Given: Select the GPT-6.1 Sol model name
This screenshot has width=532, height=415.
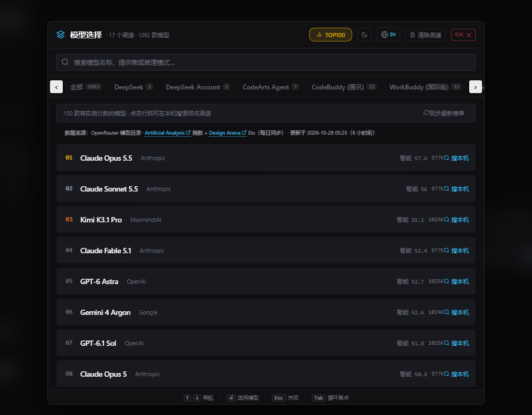Looking at the screenshot, I should tap(98, 343).
